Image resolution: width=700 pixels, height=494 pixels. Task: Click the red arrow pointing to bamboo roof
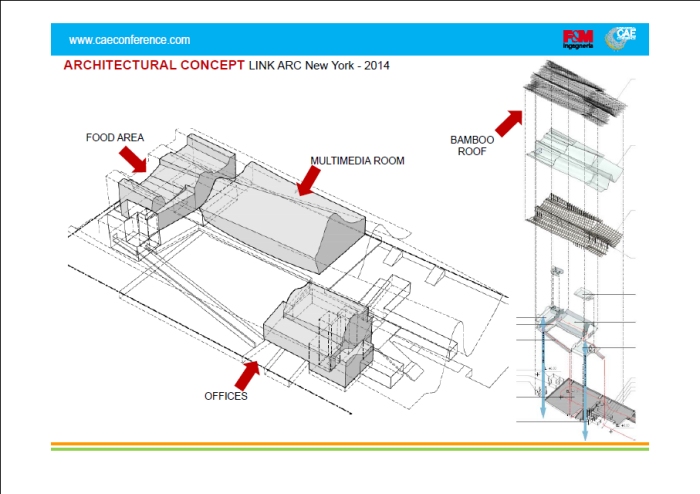pyautogui.click(x=510, y=122)
